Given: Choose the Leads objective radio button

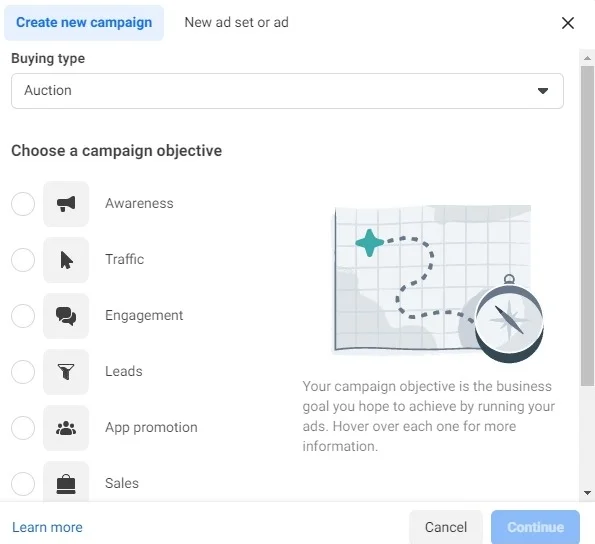Looking at the screenshot, I should (x=23, y=372).
